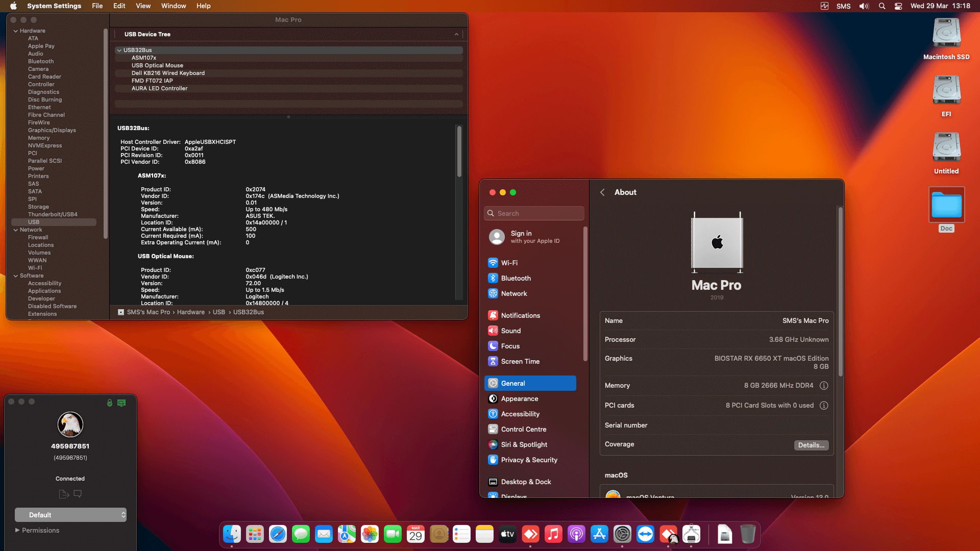Start a file transfer in the AnyDesk session

pos(64,493)
